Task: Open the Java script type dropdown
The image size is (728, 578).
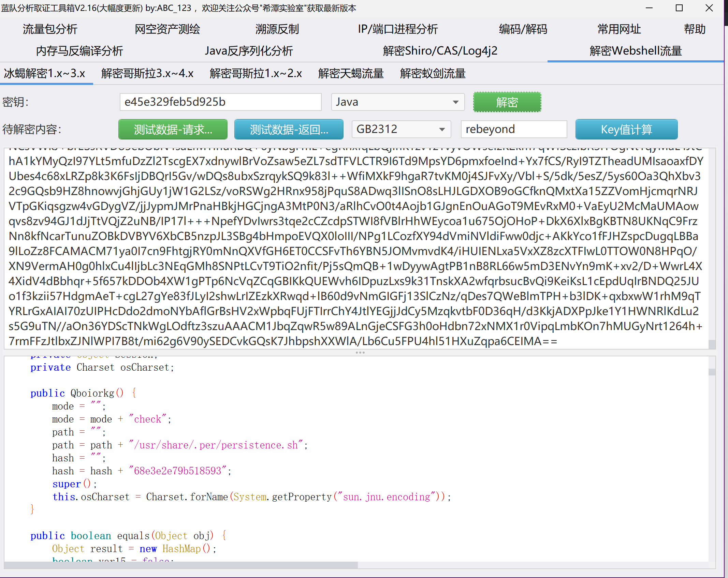Action: (x=397, y=102)
